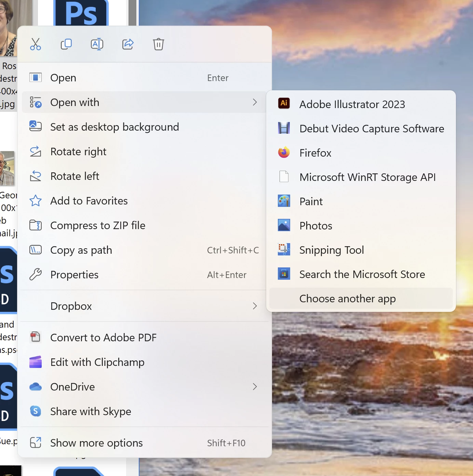The image size is (473, 476).
Task: Click the Clipchamp purple icon
Action: 36,362
